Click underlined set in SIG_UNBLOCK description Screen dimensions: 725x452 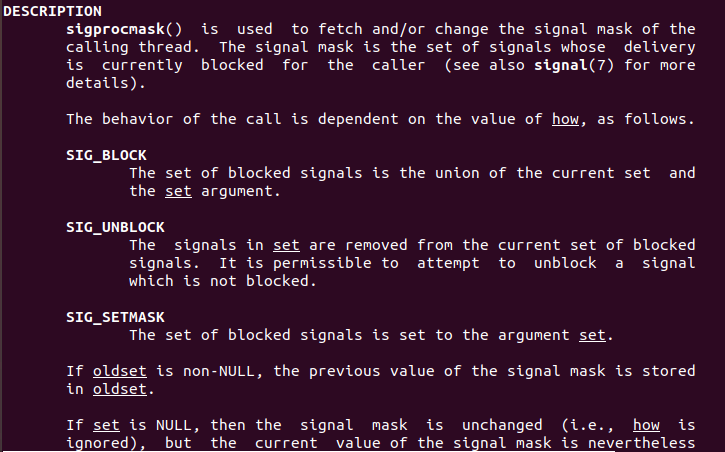pyautogui.click(x=286, y=245)
